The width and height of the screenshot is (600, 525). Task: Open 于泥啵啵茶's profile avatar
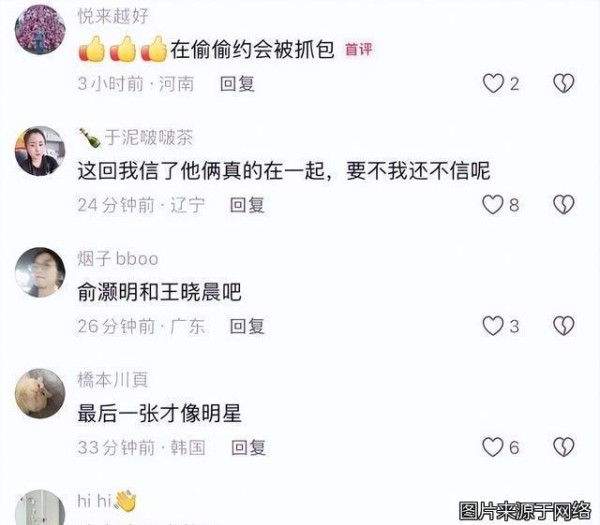tap(40, 151)
